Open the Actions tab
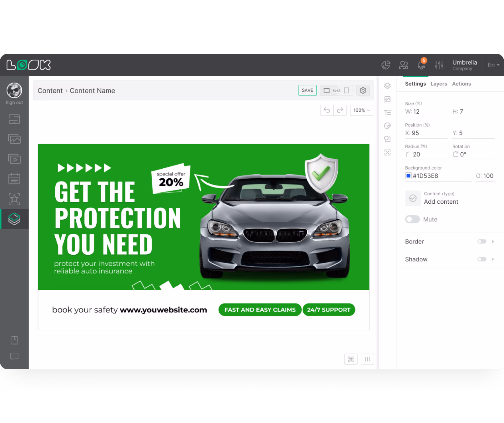The width and height of the screenshot is (504, 423). [461, 84]
